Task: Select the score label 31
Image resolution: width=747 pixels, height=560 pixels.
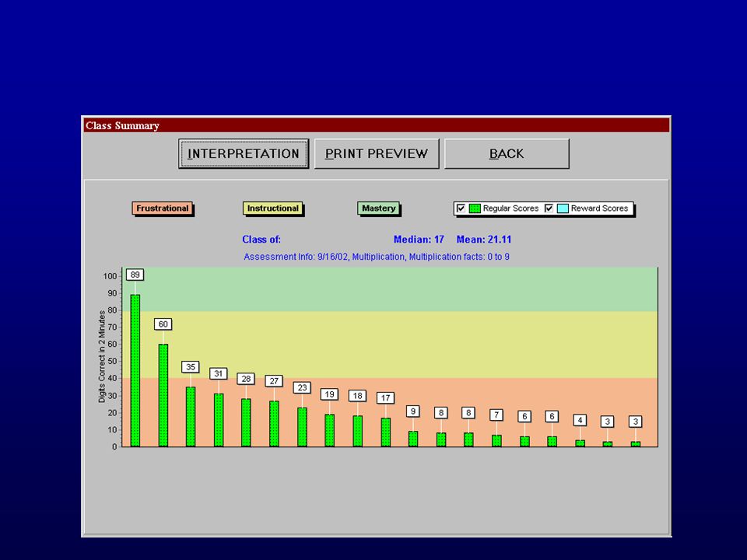Action: pyautogui.click(x=219, y=374)
